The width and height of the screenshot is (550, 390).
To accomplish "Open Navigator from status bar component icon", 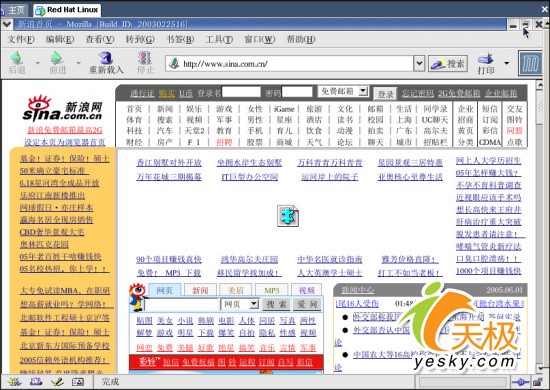I will (x=14, y=382).
